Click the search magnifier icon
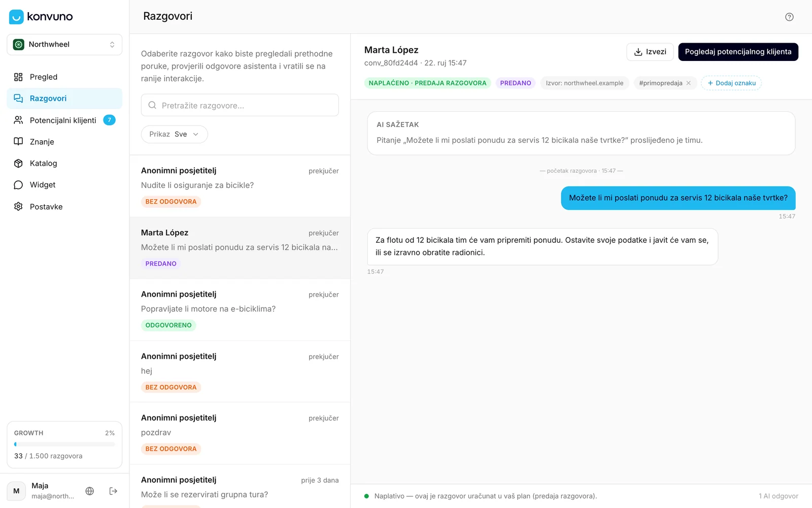 point(152,105)
